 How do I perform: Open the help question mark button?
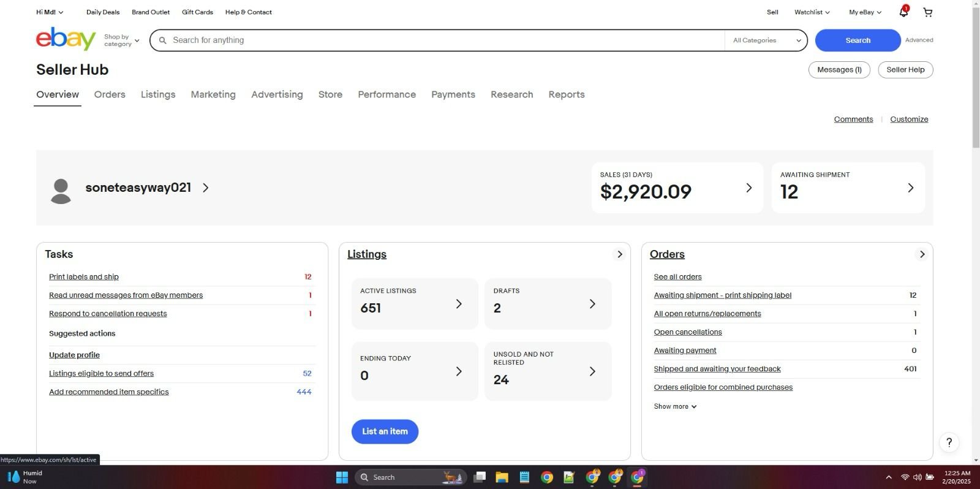(x=949, y=442)
